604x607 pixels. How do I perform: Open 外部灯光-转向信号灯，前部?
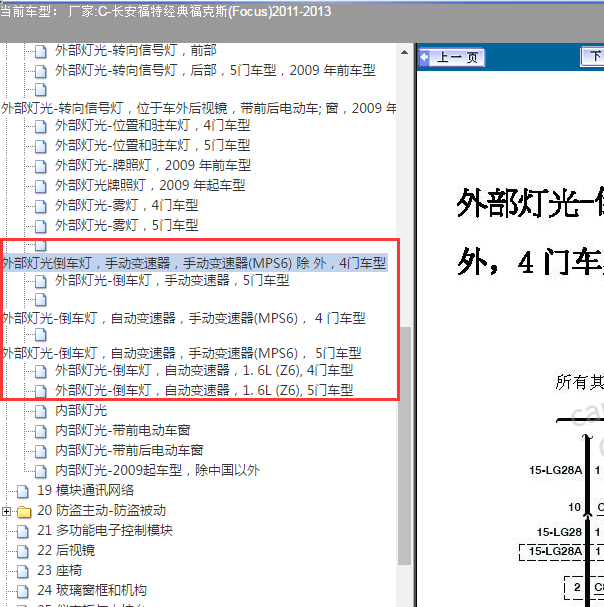pyautogui.click(x=136, y=50)
